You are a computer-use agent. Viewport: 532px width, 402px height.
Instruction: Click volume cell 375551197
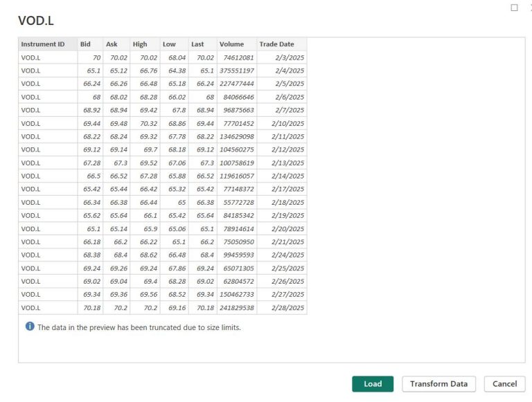point(237,71)
